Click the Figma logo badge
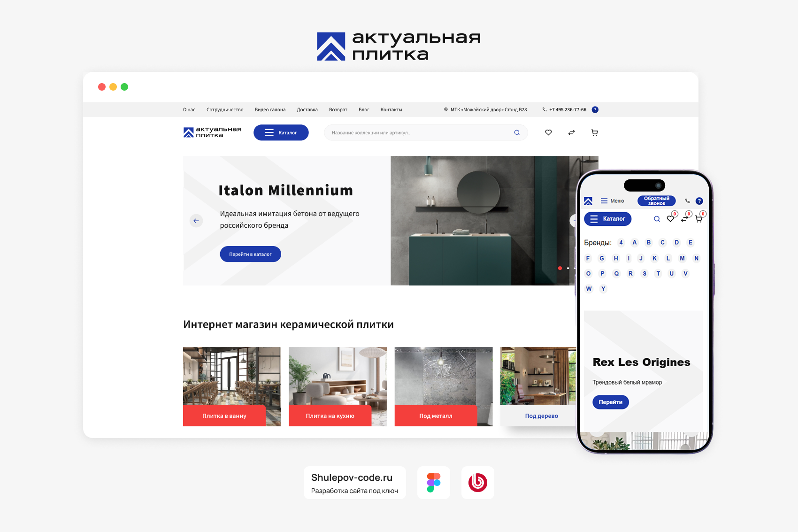798x532 pixels. point(434,483)
